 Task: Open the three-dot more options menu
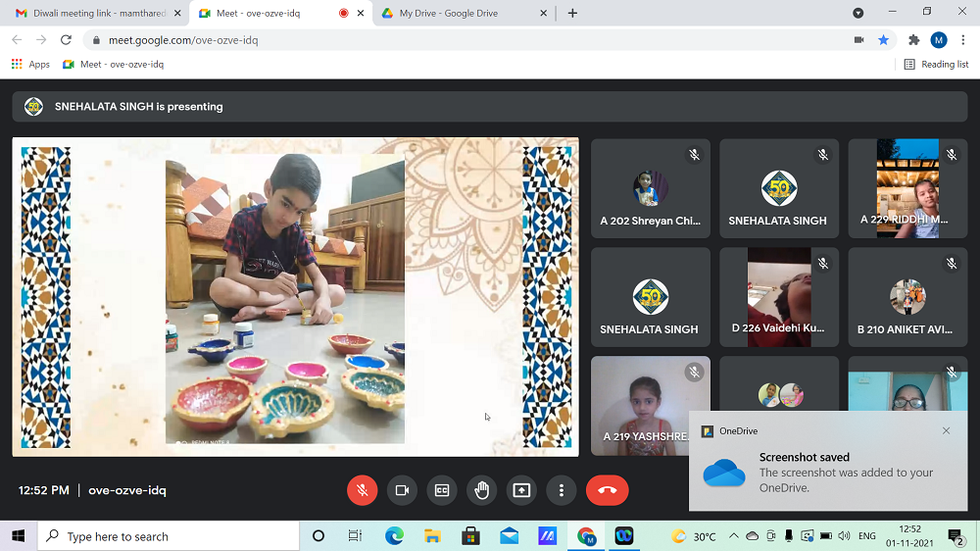(x=562, y=490)
